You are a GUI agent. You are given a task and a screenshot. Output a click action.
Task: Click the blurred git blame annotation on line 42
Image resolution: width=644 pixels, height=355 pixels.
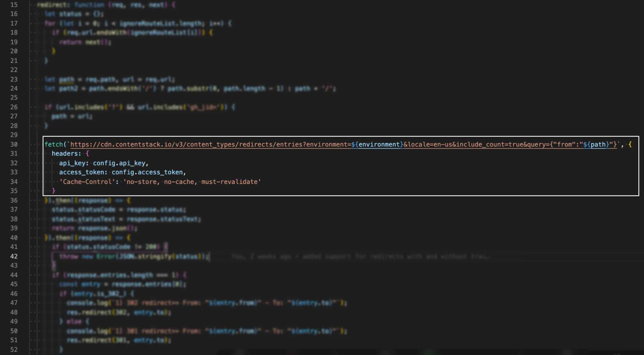point(360,257)
